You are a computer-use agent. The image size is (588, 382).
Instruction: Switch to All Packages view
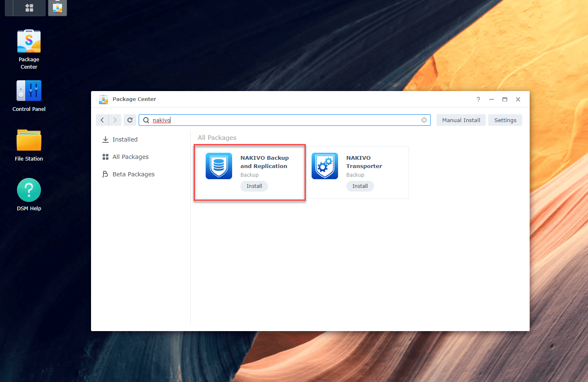[130, 156]
